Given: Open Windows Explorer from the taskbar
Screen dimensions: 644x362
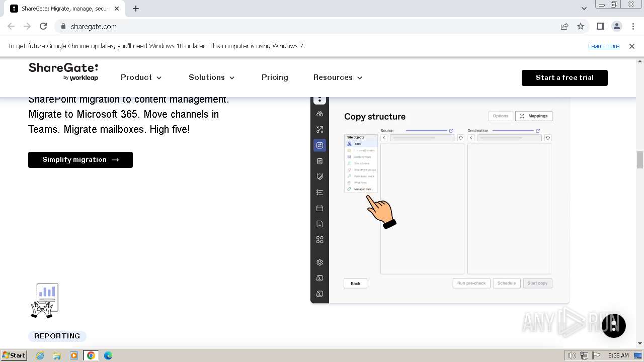Looking at the screenshot, I should [x=57, y=355].
